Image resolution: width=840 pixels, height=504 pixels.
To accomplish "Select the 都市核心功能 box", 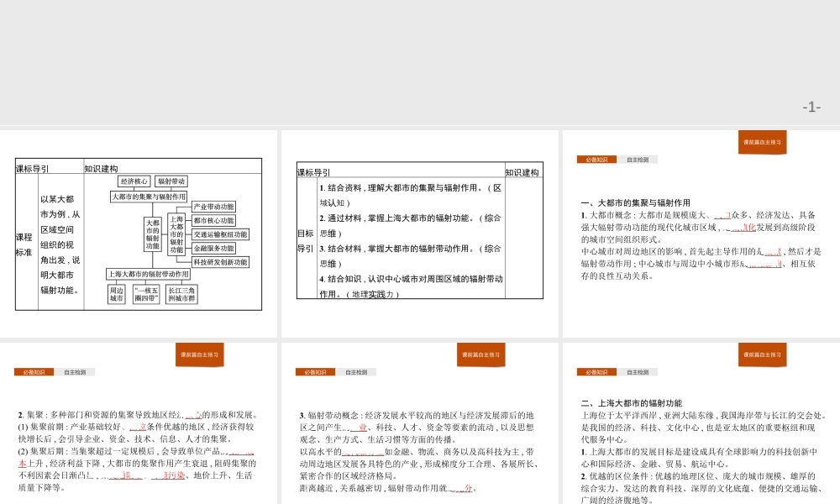I will [214, 221].
